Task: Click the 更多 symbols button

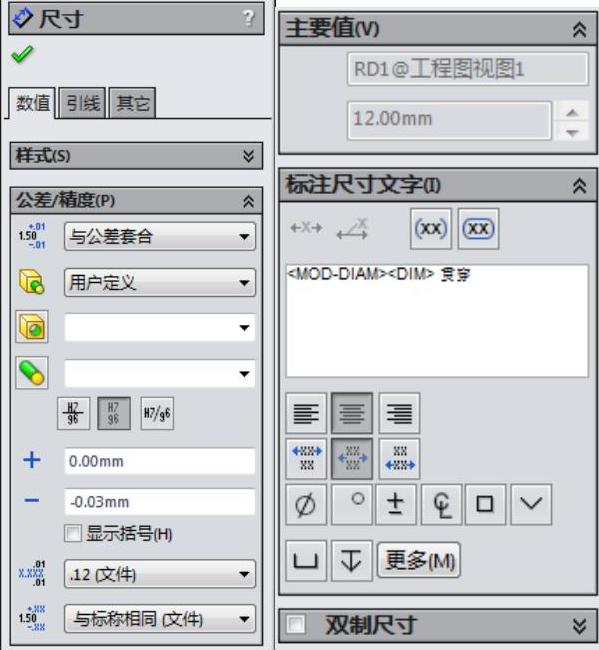Action: [x=419, y=560]
